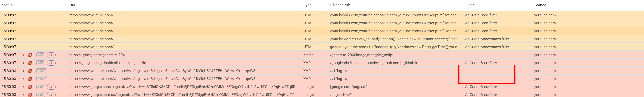
Task: Click GET badge on google.com.ua pagead row
Action: pyautogui.click(x=40, y=95)
